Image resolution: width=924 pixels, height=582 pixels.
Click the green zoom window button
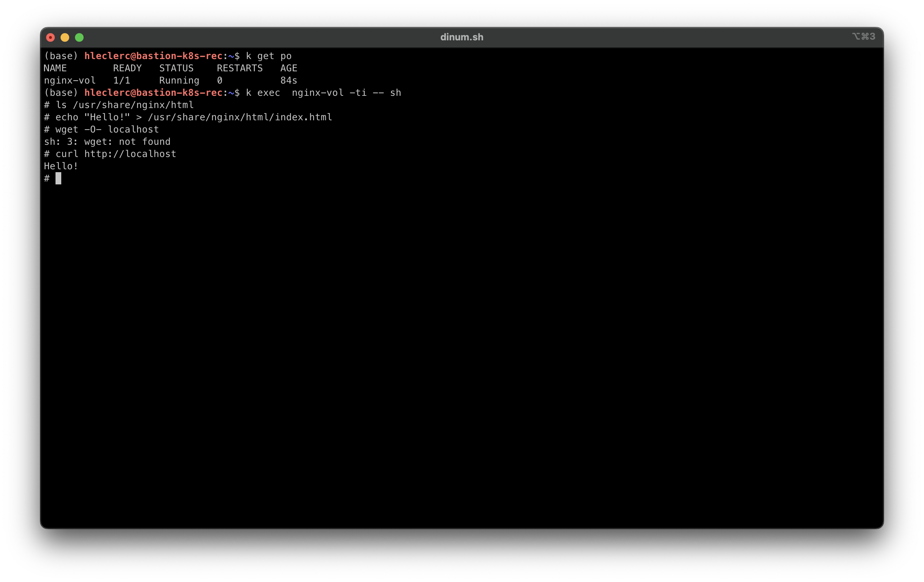[79, 37]
